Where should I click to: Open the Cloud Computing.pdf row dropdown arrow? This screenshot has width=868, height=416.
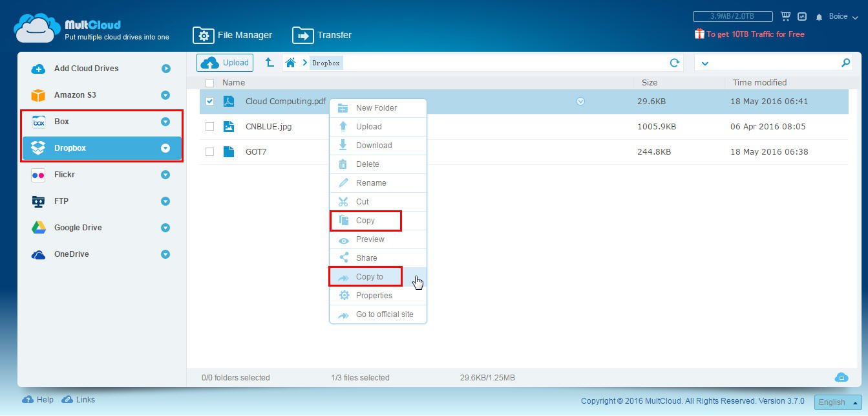(580, 102)
